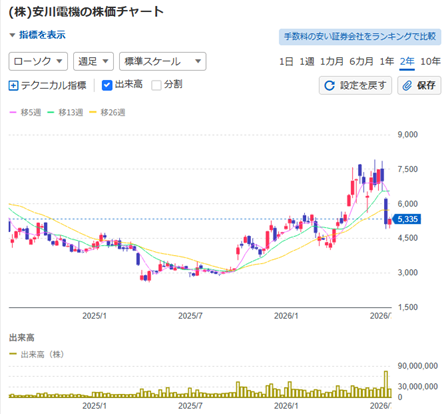Click the triangle icon next to 指標を表示
The height and width of the screenshot is (414, 446).
click(x=12, y=35)
